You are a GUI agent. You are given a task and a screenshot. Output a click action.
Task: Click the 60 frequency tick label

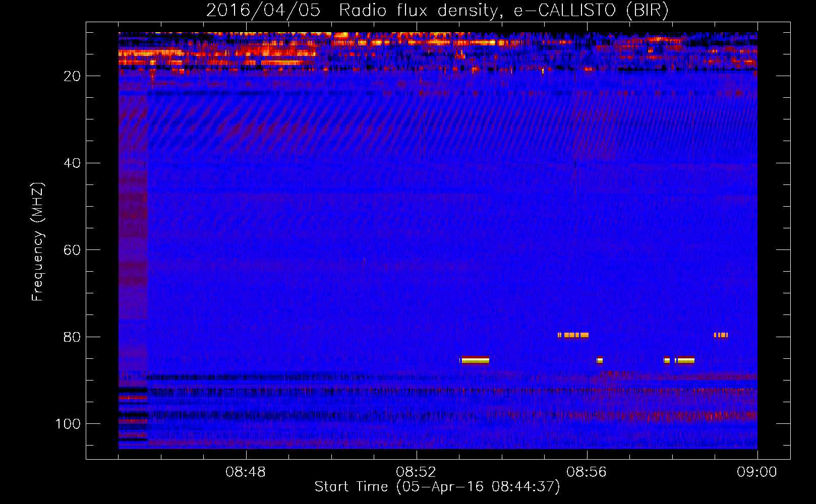click(x=73, y=250)
